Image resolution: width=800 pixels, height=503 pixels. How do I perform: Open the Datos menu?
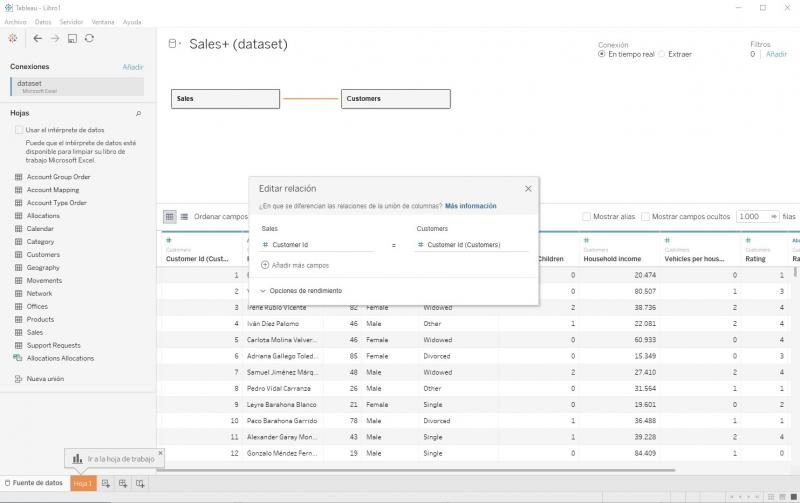tap(43, 22)
